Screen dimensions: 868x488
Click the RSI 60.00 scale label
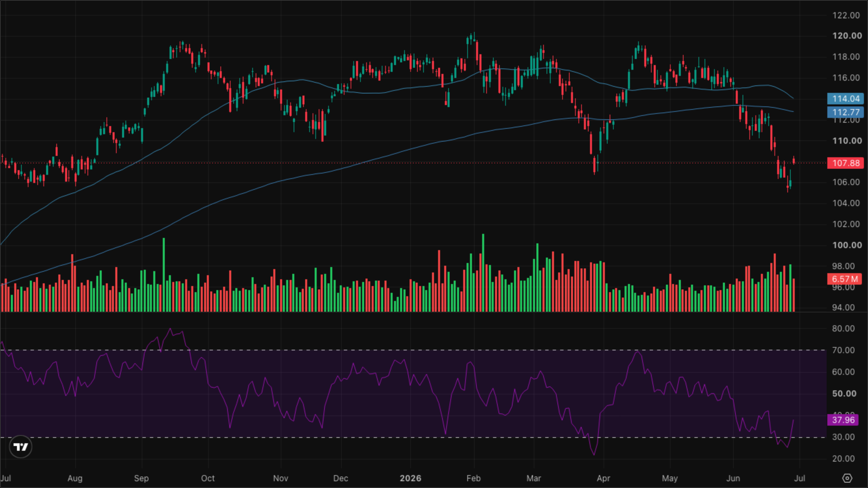pyautogui.click(x=843, y=372)
